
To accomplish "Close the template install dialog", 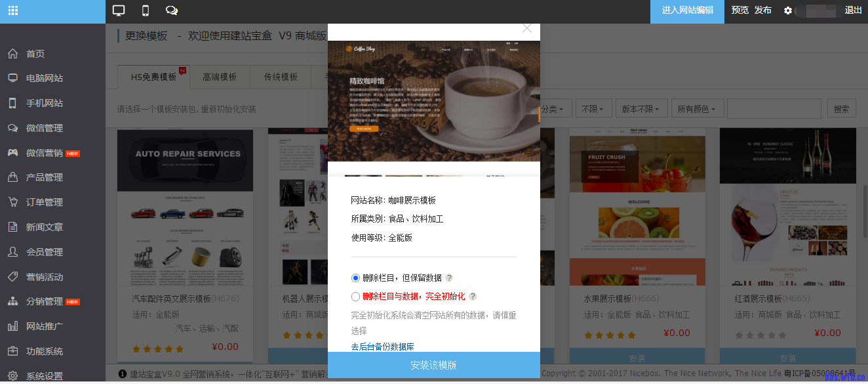I will click(x=527, y=28).
